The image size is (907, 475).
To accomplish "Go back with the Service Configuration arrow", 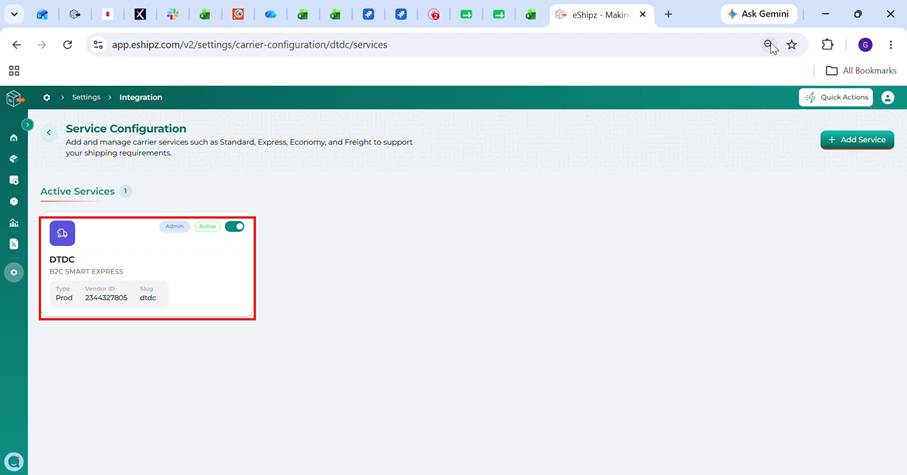I will (x=49, y=133).
